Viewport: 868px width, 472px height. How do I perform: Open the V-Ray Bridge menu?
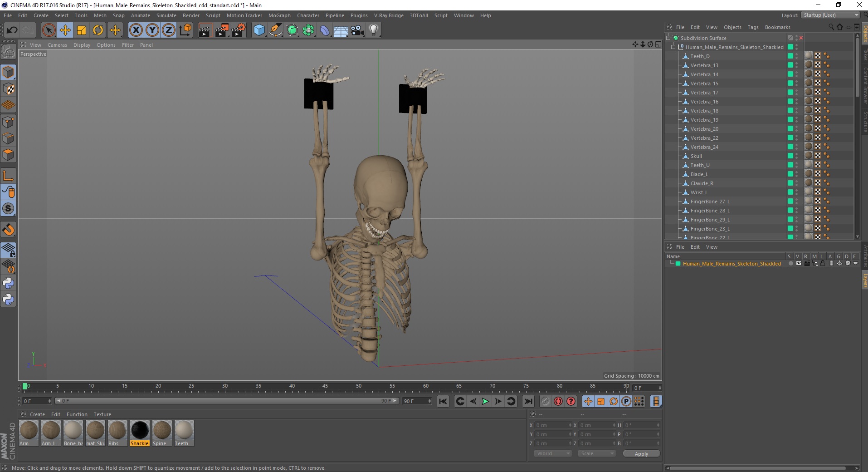[389, 15]
